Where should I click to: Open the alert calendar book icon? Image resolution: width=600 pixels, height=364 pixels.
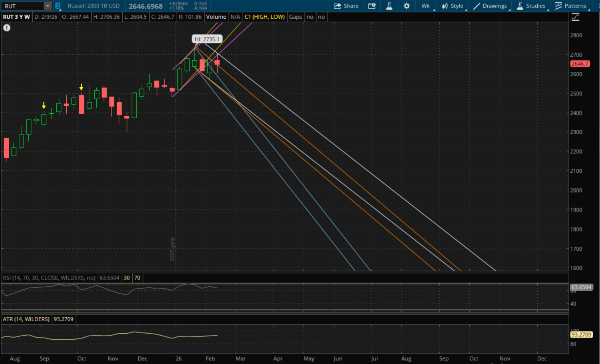tap(372, 6)
